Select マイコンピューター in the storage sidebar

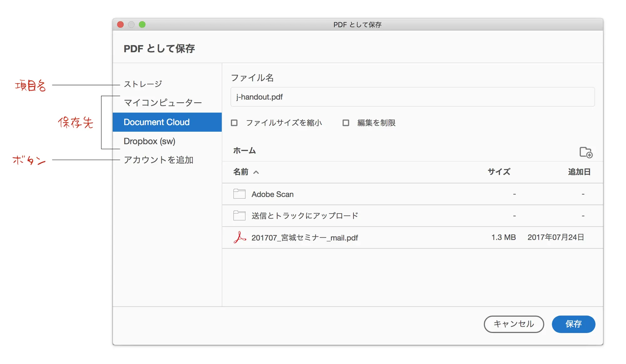pos(163,102)
